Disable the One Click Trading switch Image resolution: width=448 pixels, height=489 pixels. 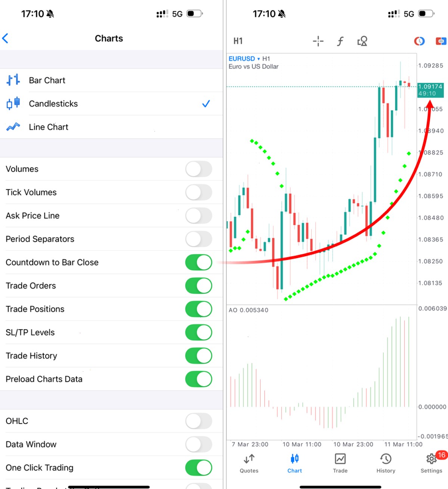pos(199,468)
